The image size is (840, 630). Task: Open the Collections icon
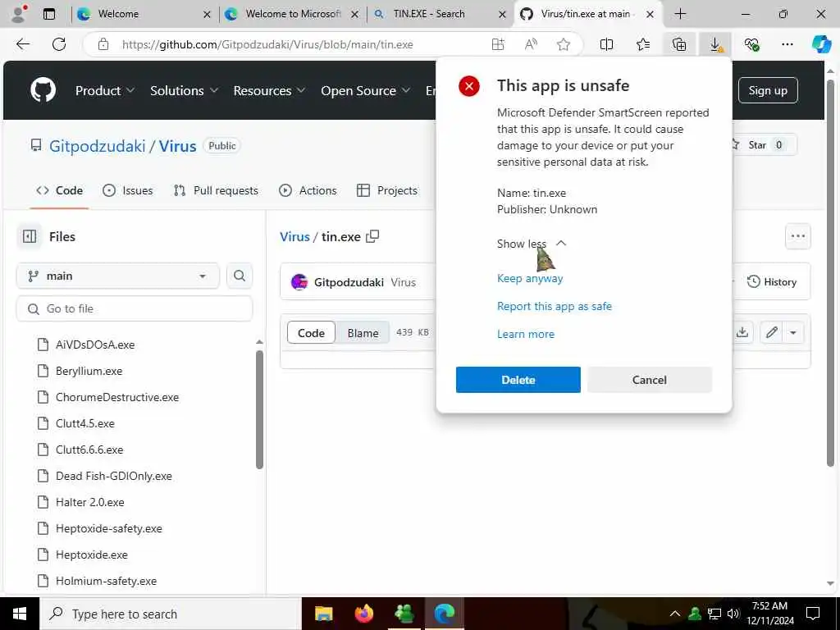tap(678, 44)
